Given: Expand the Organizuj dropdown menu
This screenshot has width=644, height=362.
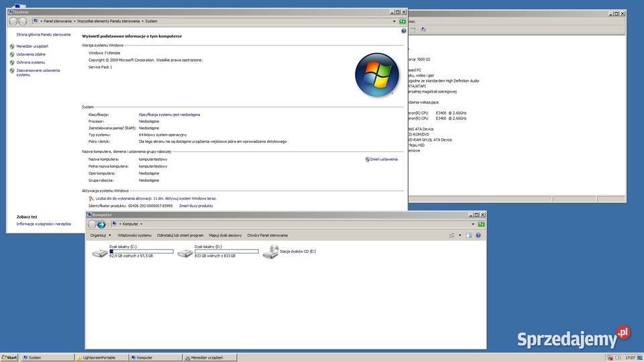Looking at the screenshot, I should click(x=100, y=235).
